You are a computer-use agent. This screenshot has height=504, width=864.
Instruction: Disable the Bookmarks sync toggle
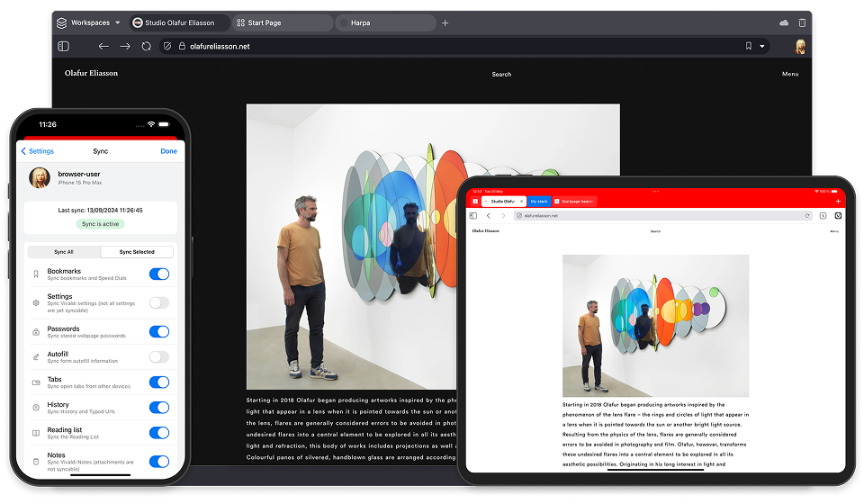[158, 274]
